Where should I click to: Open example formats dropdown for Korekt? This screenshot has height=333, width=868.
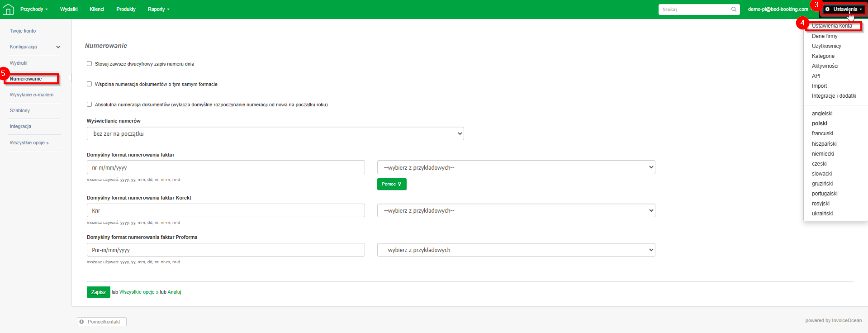point(516,210)
